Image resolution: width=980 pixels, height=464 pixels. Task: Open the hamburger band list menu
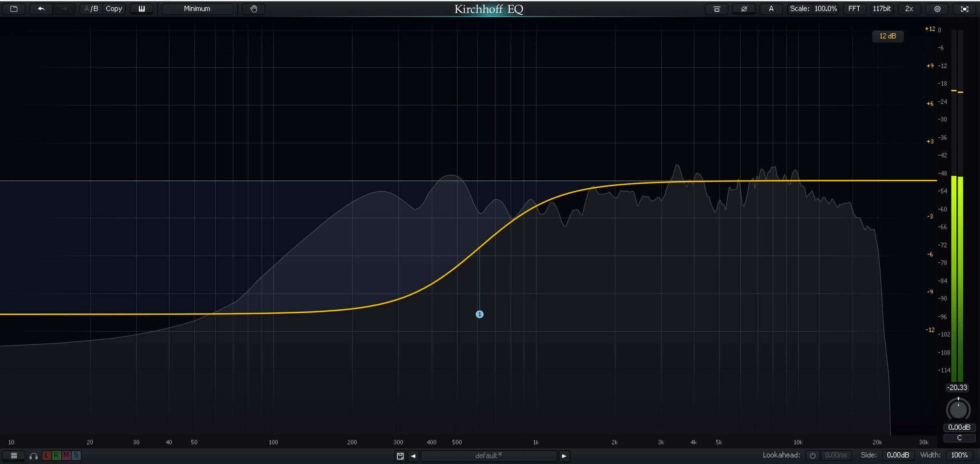coord(14,455)
